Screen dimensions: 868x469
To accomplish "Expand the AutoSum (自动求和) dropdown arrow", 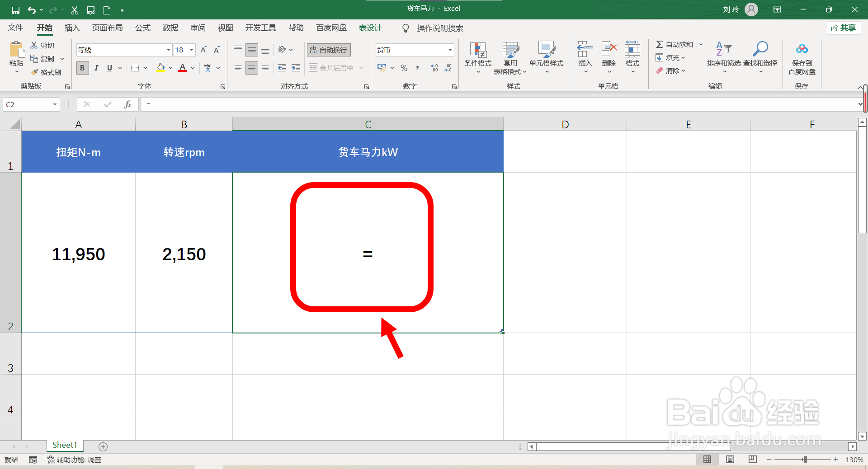I will point(701,44).
